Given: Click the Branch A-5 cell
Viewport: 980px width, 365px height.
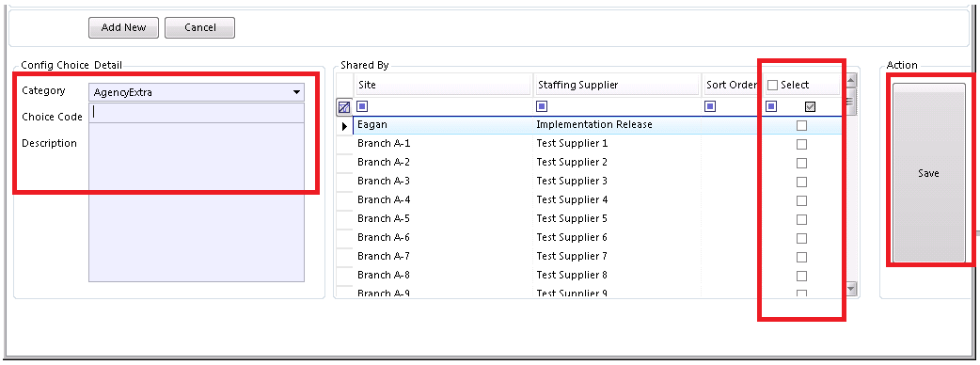Looking at the screenshot, I should coord(442,219).
